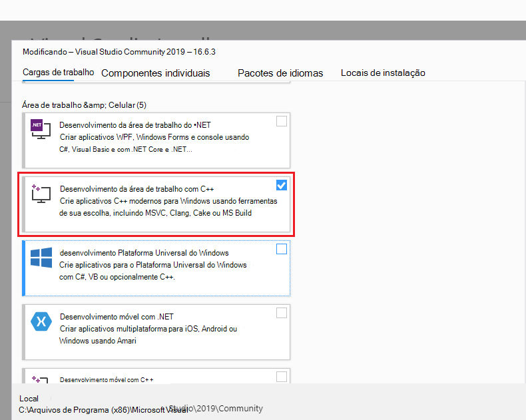
Task: Enable the .NET desktop development checkbox
Action: [282, 121]
